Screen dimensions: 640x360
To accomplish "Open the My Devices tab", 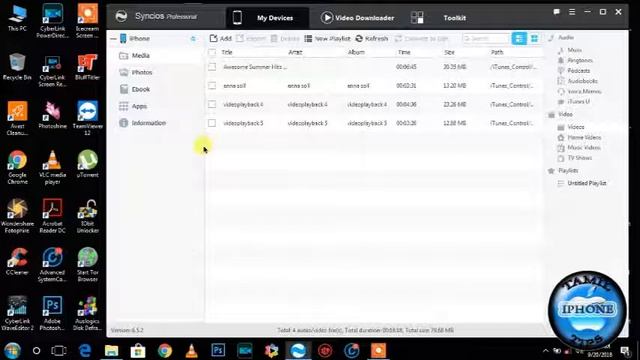I will pyautogui.click(x=267, y=18).
